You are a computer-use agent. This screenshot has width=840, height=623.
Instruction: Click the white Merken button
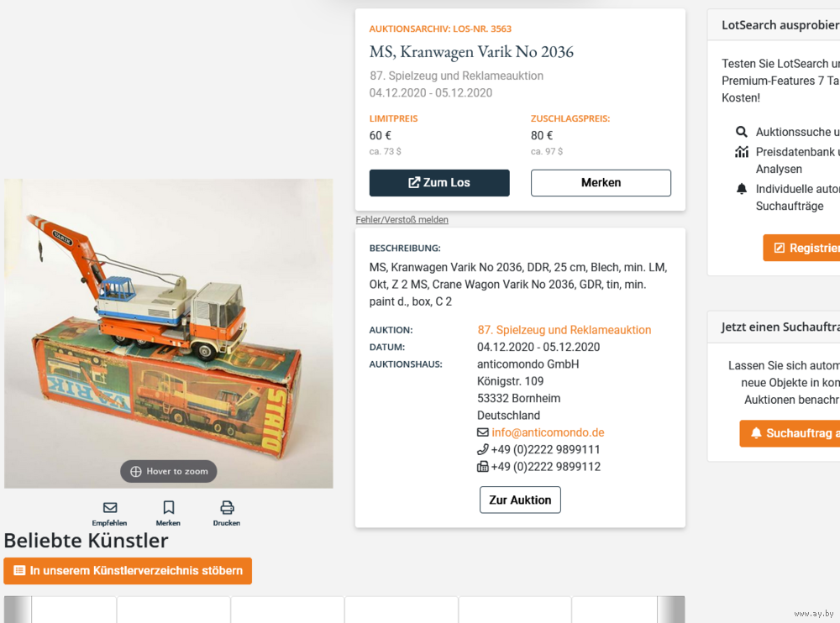(x=601, y=183)
